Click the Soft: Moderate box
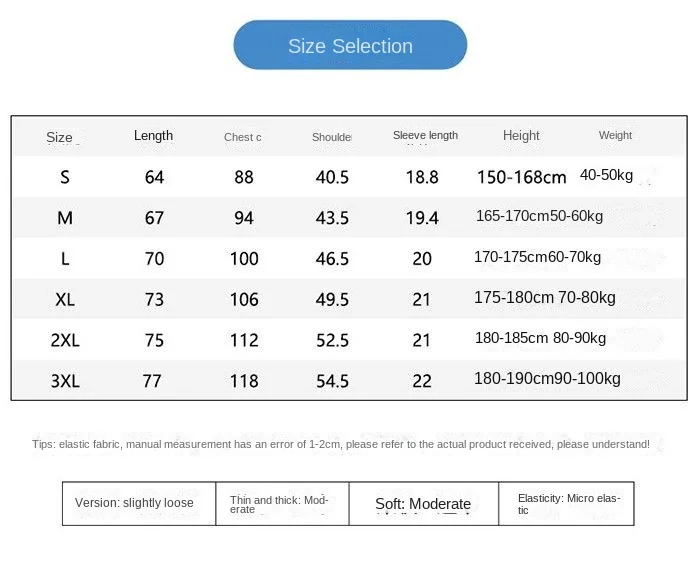Viewport: 700px width, 564px height. (424, 503)
